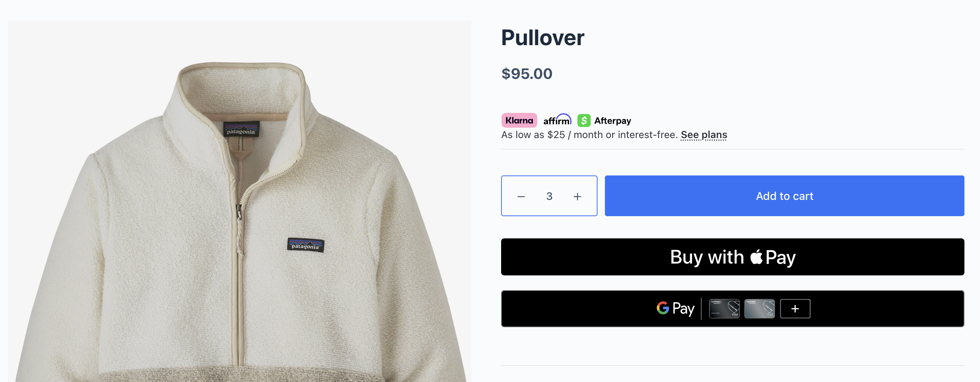Add a new card in Google Pay
The image size is (980, 382).
coord(795,309)
